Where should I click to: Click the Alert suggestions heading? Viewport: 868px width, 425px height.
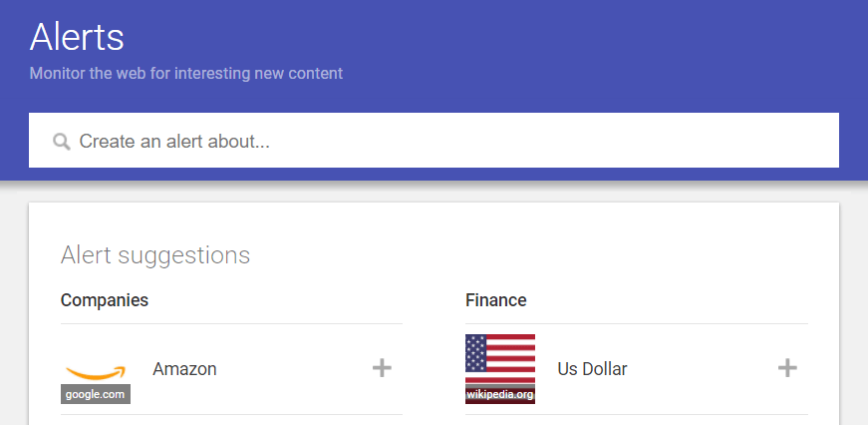155,254
